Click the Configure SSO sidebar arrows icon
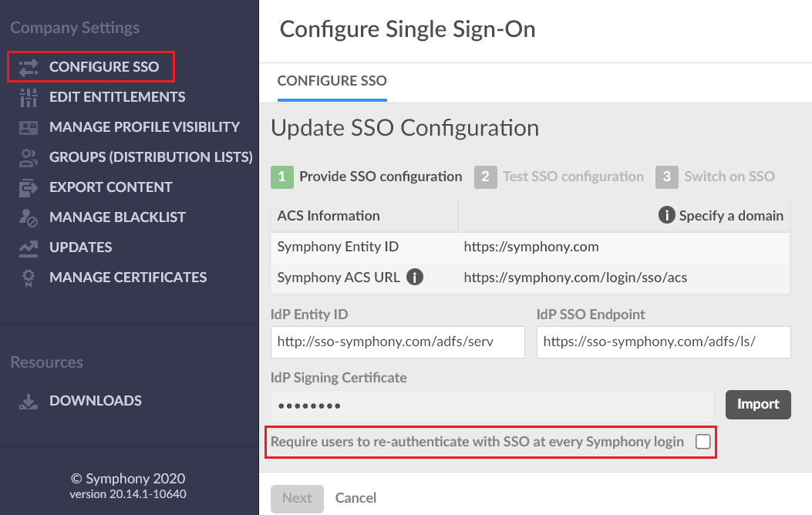The width and height of the screenshot is (812, 515). [29, 67]
